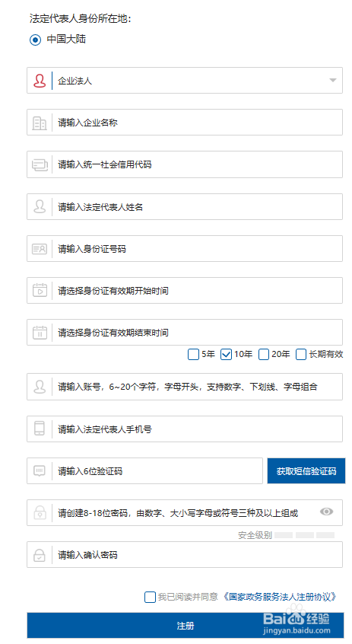Uncheck the 10年 validity checkbox

point(226,355)
